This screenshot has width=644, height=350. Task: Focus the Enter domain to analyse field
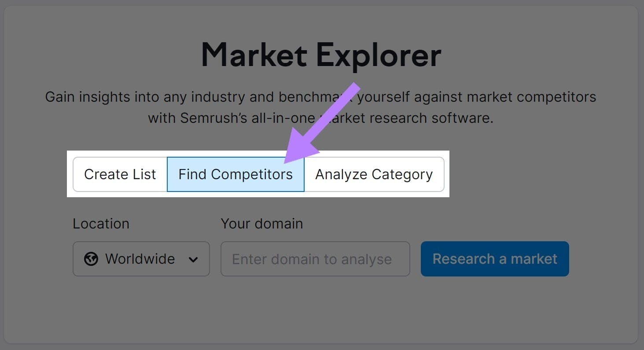(x=315, y=259)
